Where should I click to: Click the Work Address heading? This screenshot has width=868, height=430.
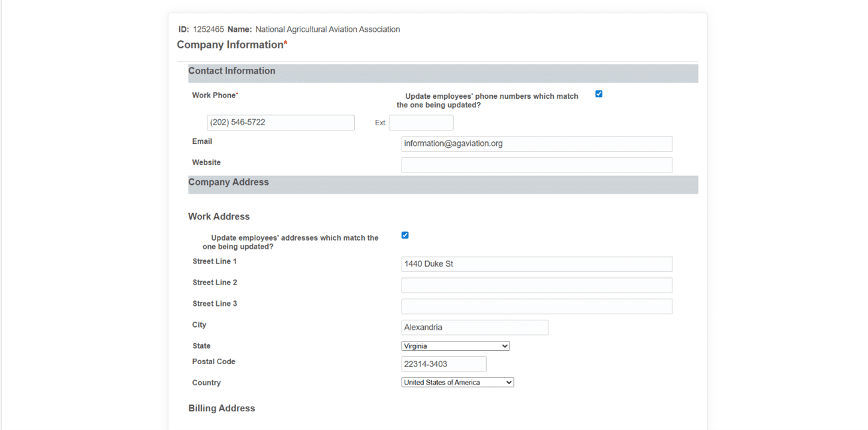coord(219,217)
